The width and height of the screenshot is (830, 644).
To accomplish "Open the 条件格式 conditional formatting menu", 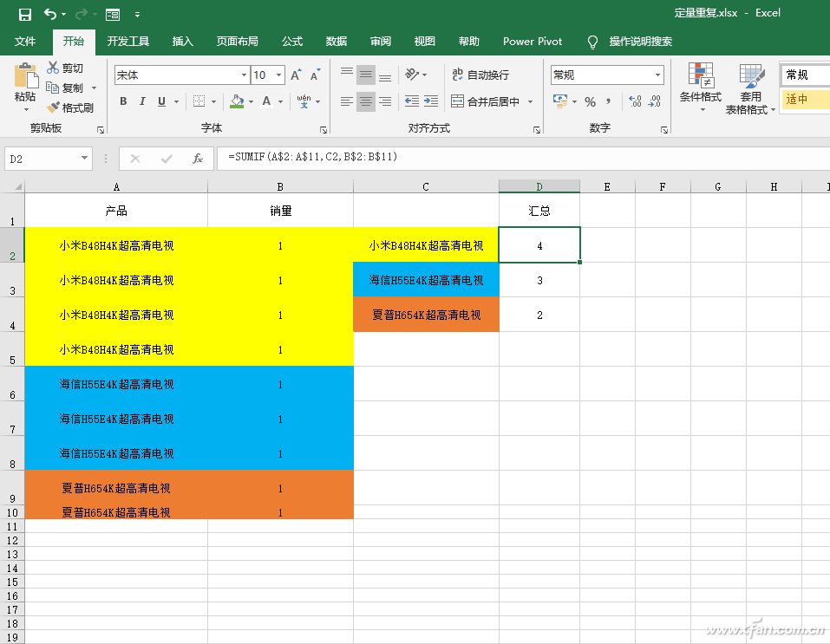I will pyautogui.click(x=700, y=88).
